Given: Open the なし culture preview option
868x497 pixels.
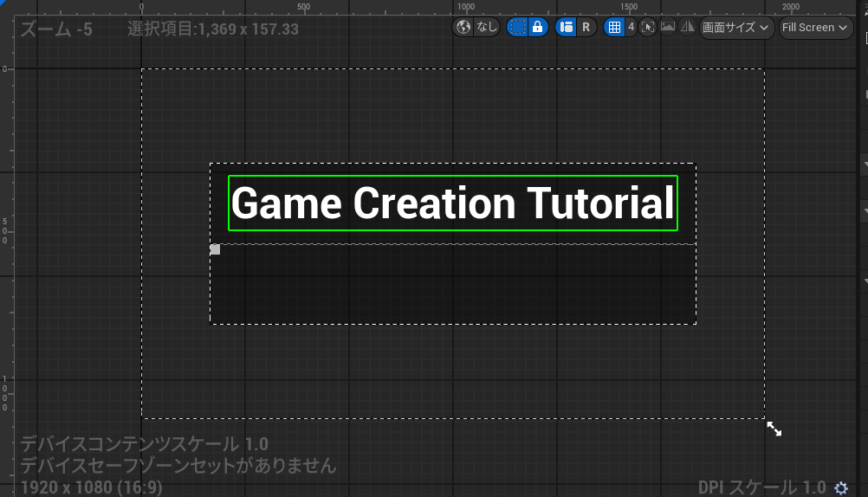Looking at the screenshot, I should [487, 27].
